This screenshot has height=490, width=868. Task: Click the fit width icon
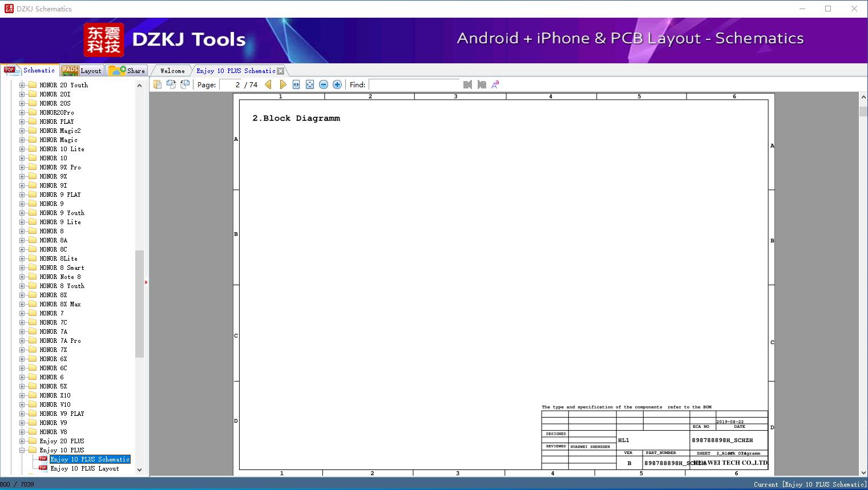pos(296,84)
